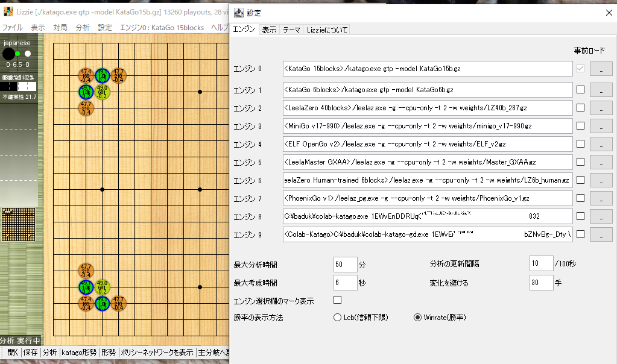Open the 表示 menu in Lizzie menu bar
Screen dimensions: 617x364
click(x=38, y=28)
